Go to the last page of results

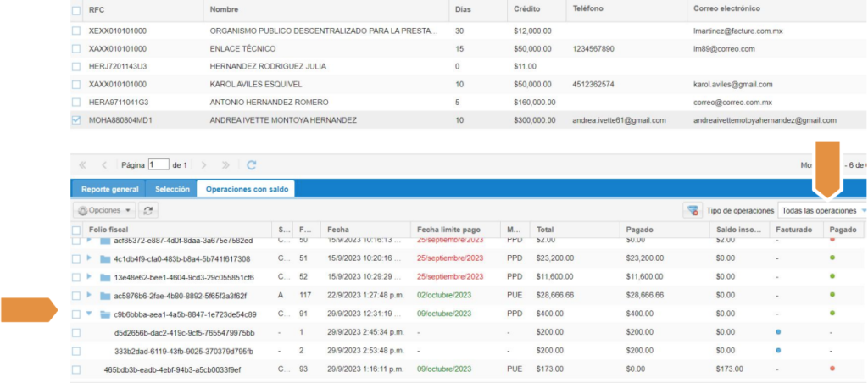[225, 165]
